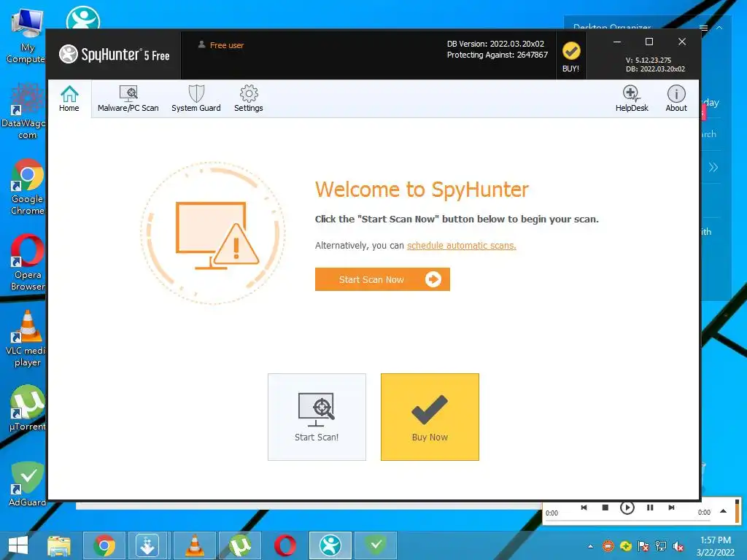Click the BUY! checkmark icon in header

[x=570, y=56]
